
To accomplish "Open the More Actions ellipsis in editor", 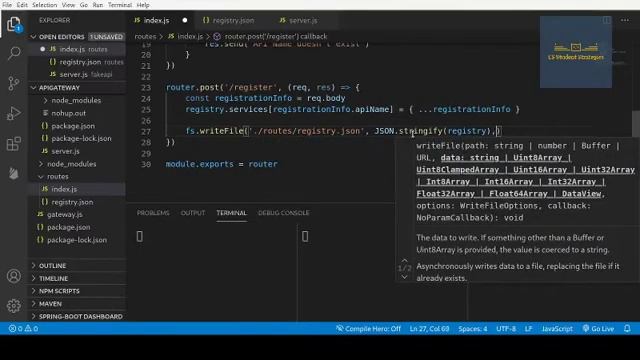I will [x=625, y=20].
